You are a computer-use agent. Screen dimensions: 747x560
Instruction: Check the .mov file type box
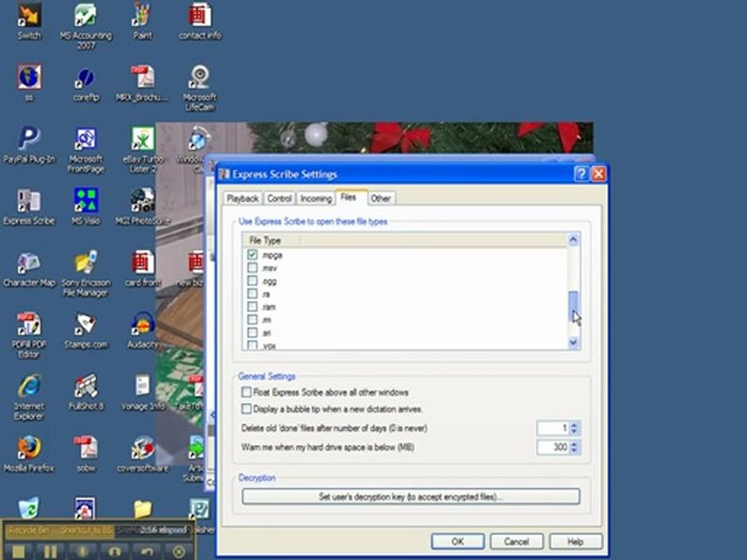(252, 268)
